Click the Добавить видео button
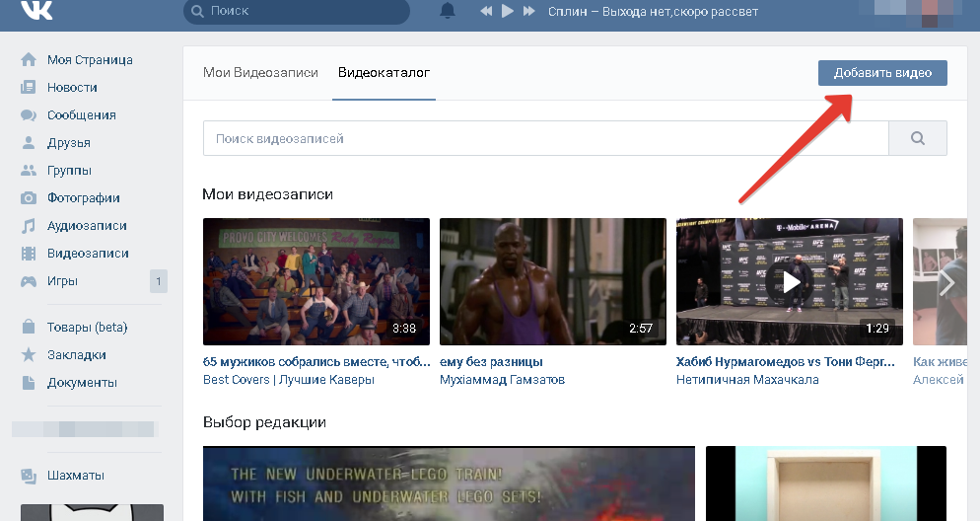This screenshot has width=980, height=521. point(882,73)
